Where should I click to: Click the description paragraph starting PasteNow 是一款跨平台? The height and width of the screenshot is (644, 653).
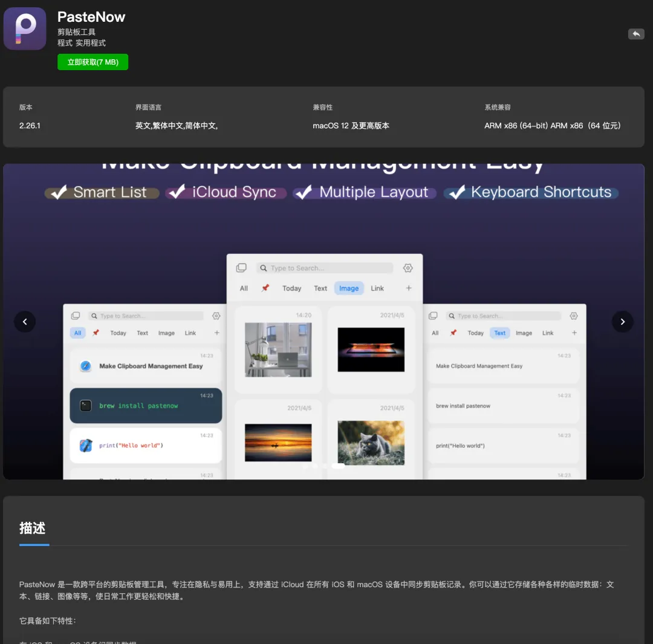(316, 590)
